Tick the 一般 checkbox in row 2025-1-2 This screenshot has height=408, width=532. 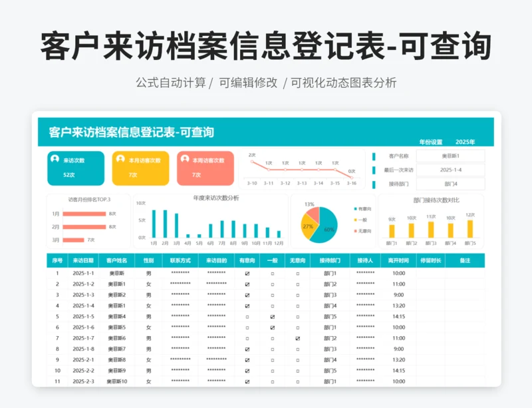click(273, 284)
